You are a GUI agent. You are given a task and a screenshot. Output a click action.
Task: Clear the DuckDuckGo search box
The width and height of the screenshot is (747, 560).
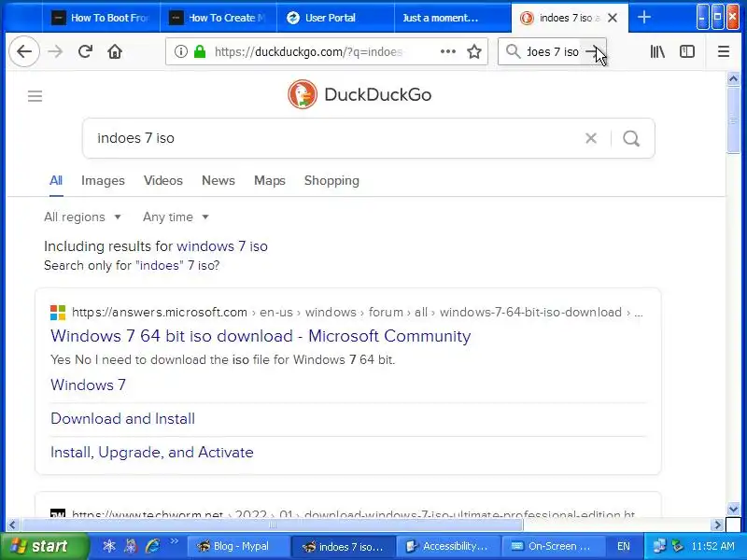(591, 138)
